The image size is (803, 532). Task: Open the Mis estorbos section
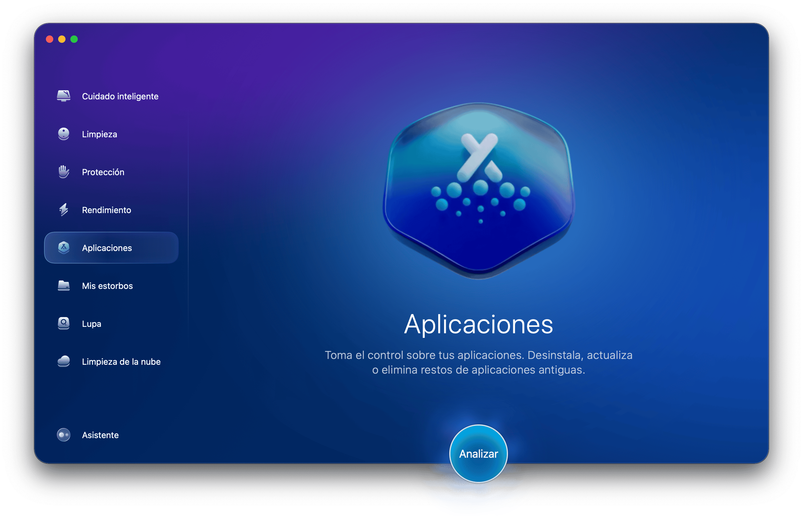coord(107,286)
